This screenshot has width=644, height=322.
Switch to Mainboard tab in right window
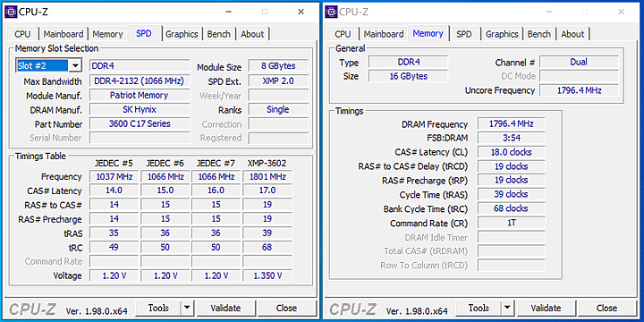[x=384, y=34]
